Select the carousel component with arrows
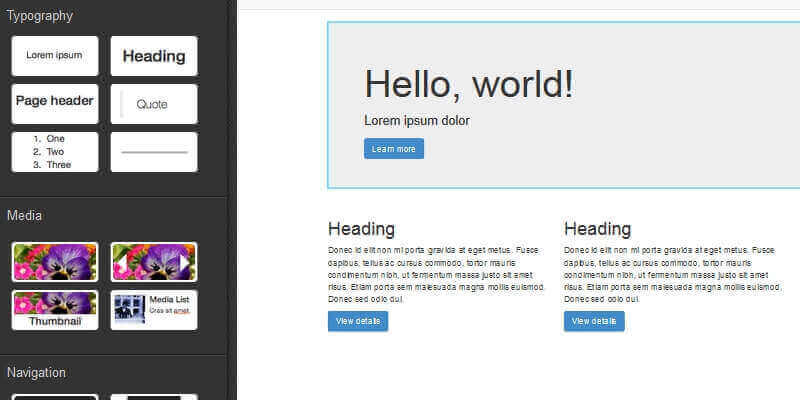 154,262
